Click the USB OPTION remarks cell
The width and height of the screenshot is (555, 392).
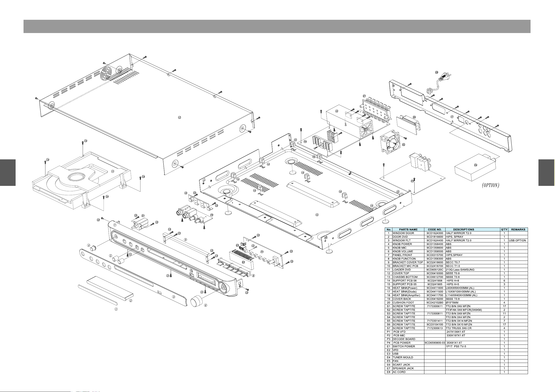click(x=517, y=240)
